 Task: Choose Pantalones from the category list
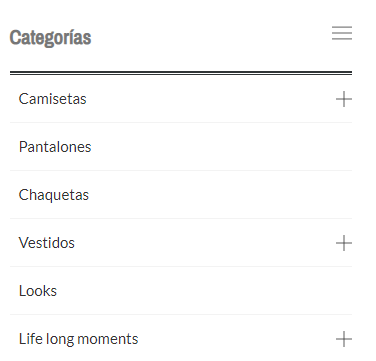(x=55, y=147)
